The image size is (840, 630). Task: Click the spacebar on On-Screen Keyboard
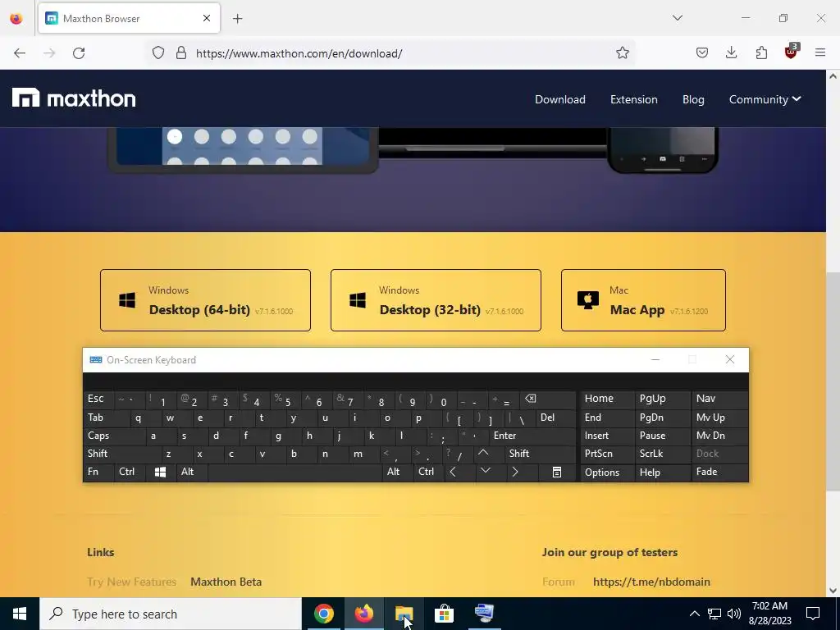(294, 472)
